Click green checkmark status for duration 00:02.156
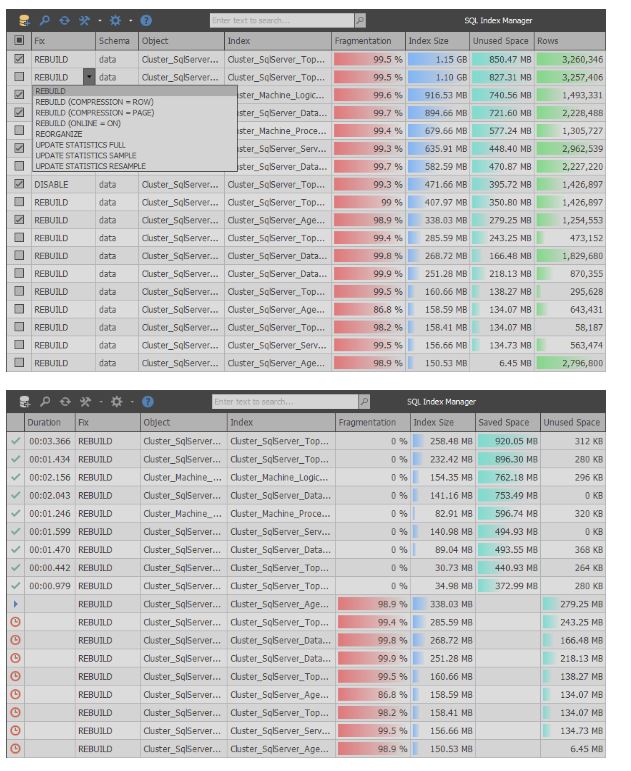631x771 pixels. coord(16,477)
